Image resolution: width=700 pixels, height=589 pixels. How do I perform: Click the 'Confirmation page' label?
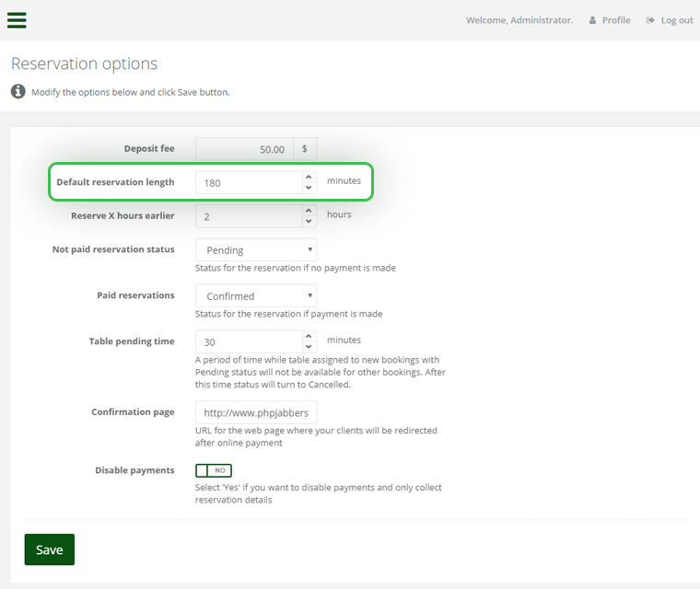[x=133, y=412]
